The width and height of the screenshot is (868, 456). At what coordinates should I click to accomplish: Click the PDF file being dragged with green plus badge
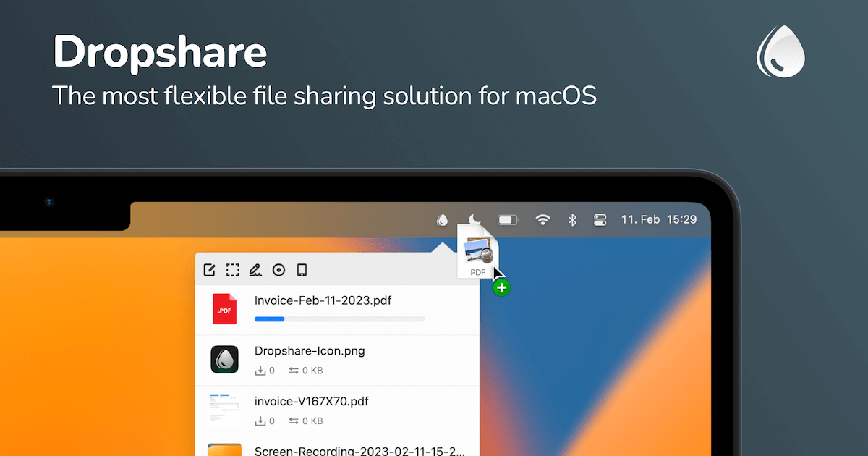(478, 255)
